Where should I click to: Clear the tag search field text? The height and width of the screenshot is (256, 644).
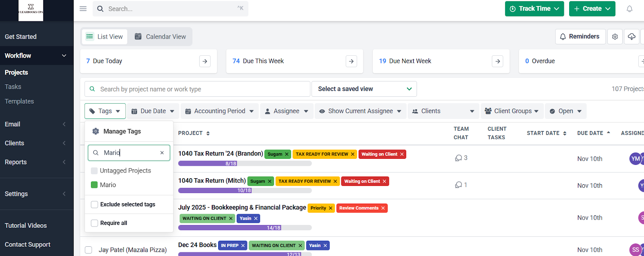tap(162, 153)
